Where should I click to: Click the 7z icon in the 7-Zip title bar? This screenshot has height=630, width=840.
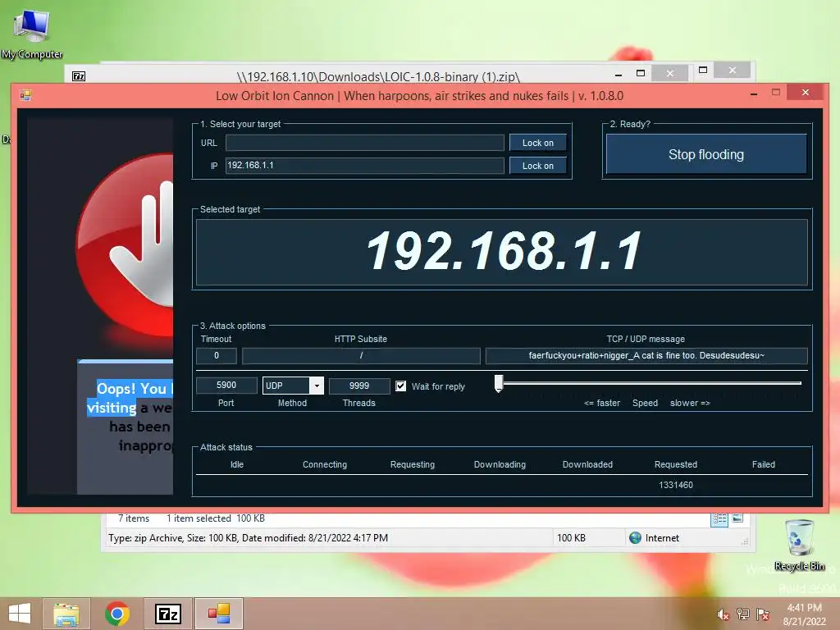79,76
